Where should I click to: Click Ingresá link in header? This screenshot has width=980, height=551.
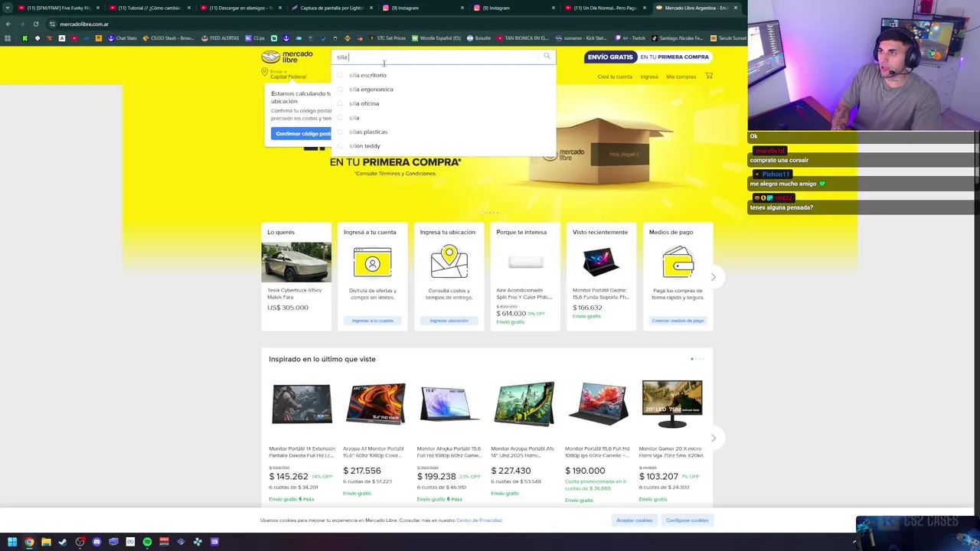tap(649, 77)
